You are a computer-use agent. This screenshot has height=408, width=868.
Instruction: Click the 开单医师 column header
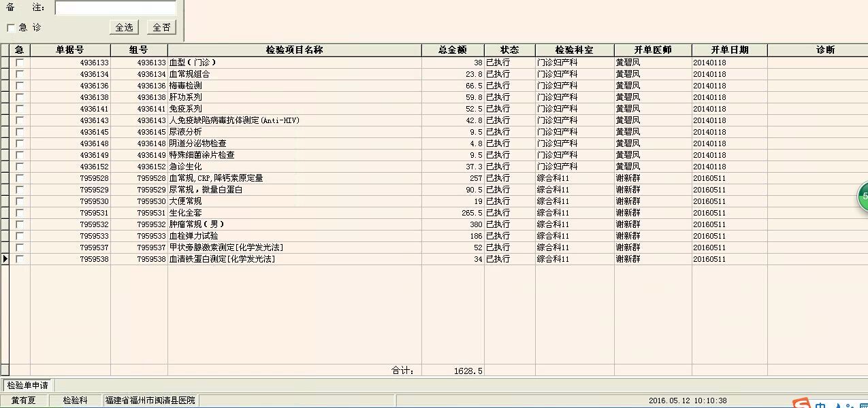(653, 50)
